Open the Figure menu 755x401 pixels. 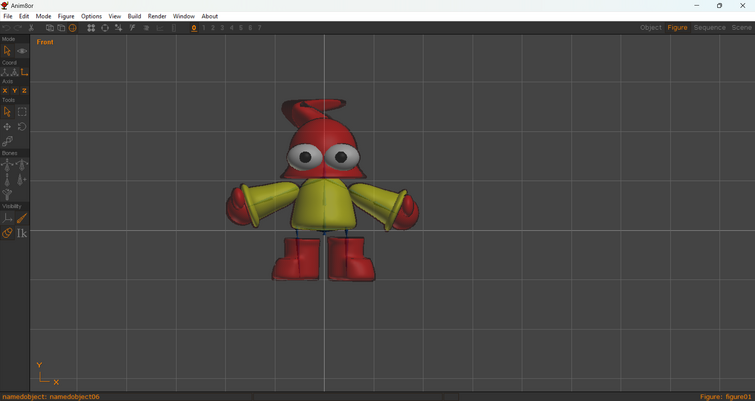(66, 16)
